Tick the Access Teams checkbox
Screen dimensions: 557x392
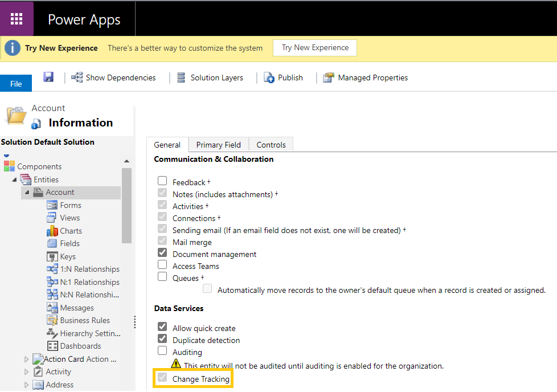coord(162,265)
